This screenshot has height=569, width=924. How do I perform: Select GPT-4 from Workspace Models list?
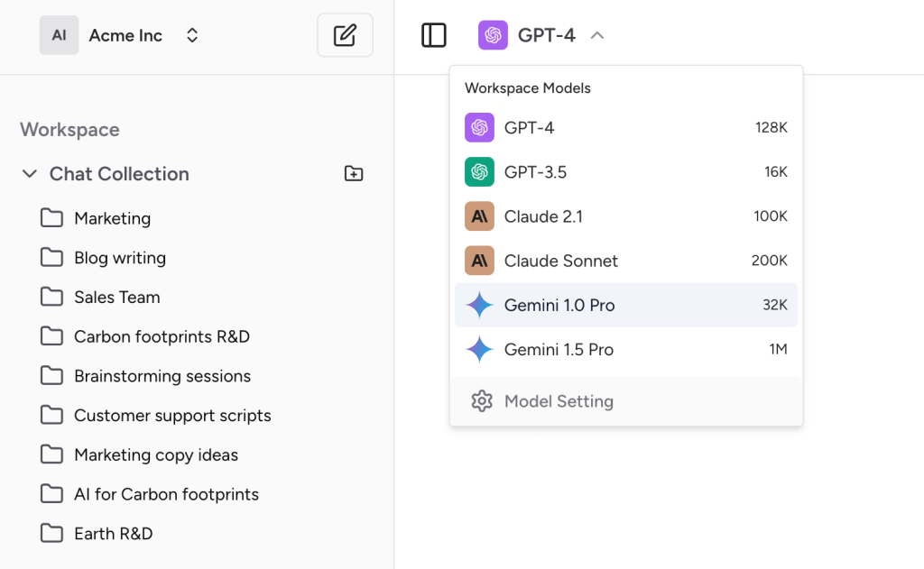[x=626, y=128]
